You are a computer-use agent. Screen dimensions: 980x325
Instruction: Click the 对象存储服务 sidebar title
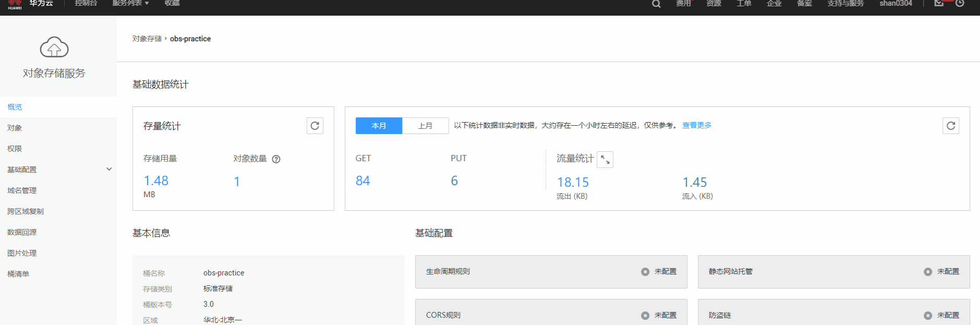[54, 73]
